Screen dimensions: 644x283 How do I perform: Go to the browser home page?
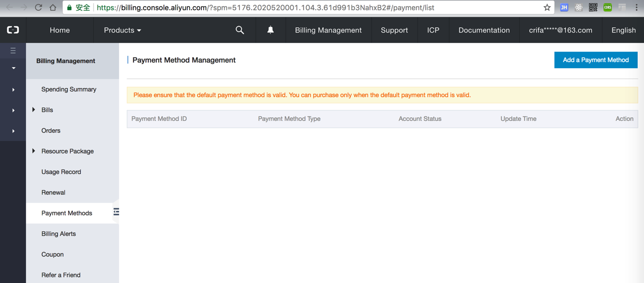click(x=53, y=8)
